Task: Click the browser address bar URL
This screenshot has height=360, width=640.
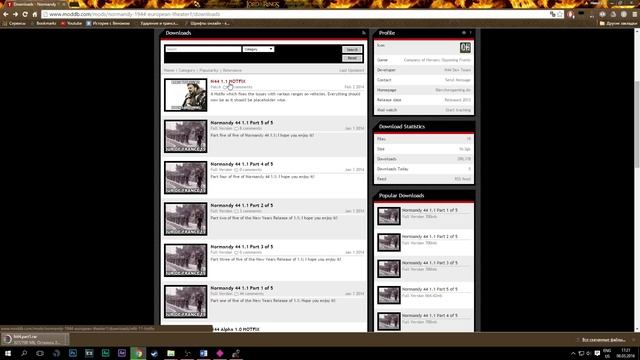Action: [135, 14]
